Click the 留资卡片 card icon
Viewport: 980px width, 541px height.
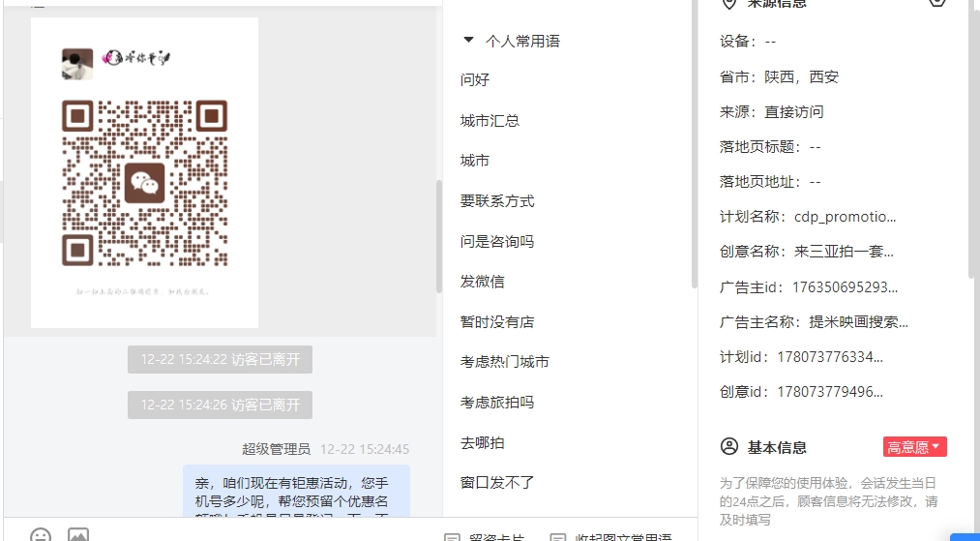click(452, 537)
